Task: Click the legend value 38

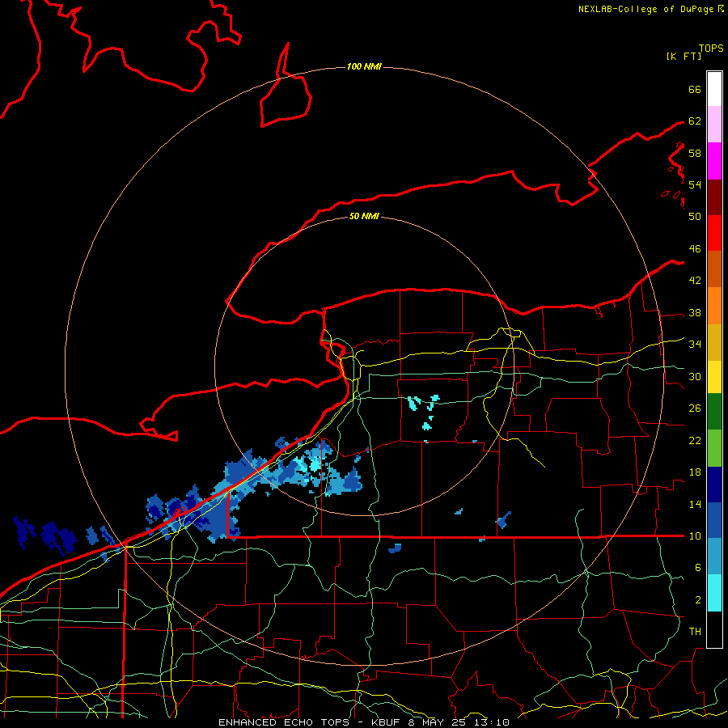Action: tap(695, 312)
